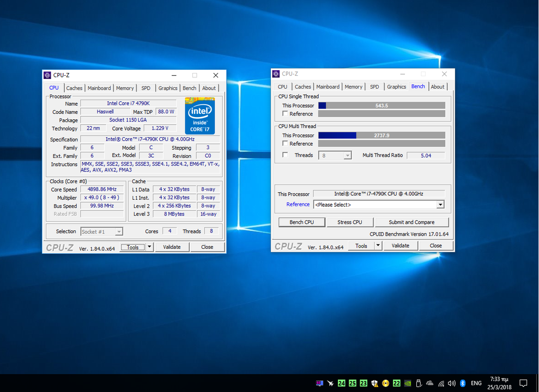This screenshot has width=539, height=392.
Task: Click Validate in left CPU-Z window
Action: 172,247
